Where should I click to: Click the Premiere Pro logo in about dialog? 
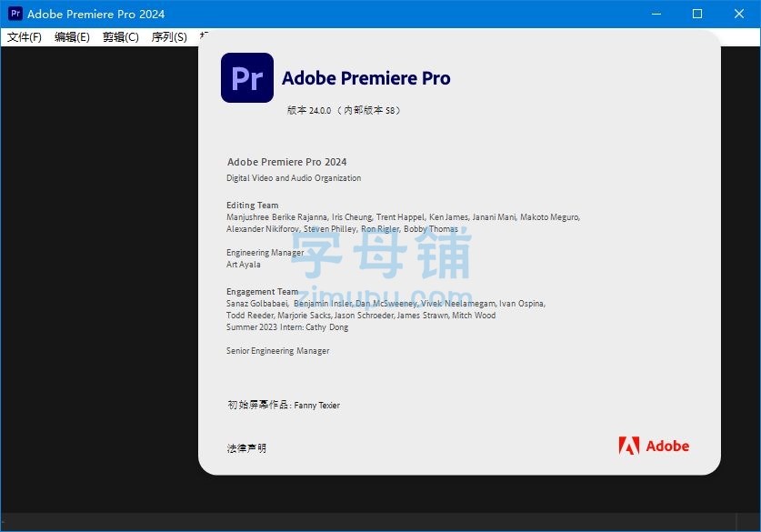[x=247, y=77]
